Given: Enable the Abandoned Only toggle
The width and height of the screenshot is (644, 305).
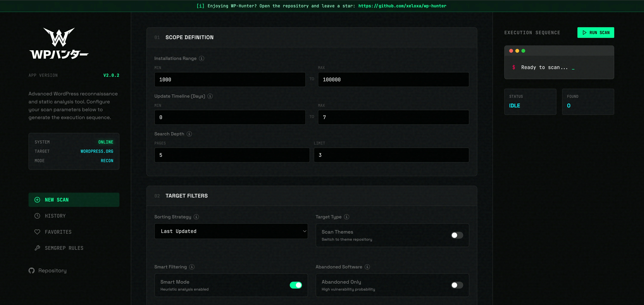Looking at the screenshot, I should [x=457, y=285].
